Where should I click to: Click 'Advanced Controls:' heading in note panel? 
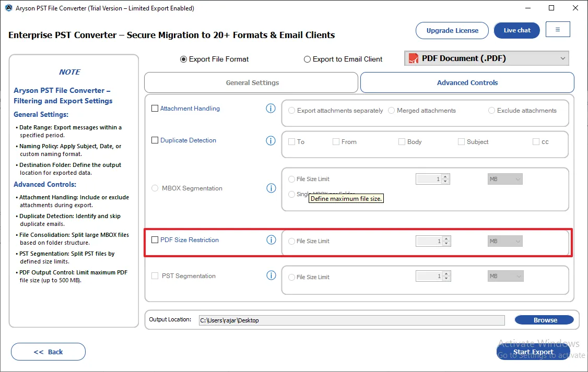tap(45, 184)
